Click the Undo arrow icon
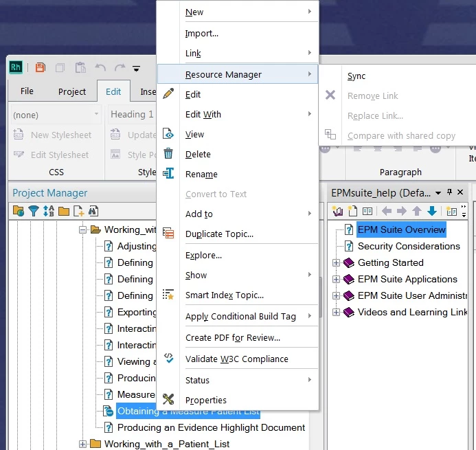This screenshot has width=476, height=450. (x=100, y=67)
